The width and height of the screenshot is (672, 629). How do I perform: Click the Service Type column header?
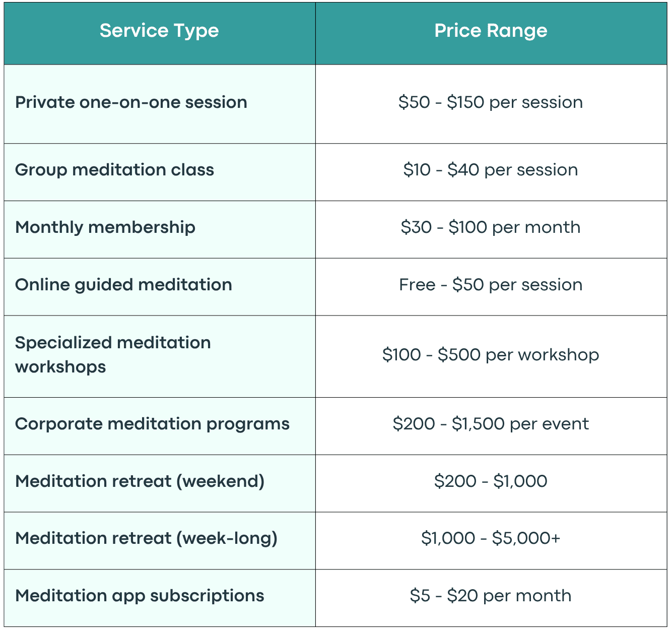coord(159,31)
